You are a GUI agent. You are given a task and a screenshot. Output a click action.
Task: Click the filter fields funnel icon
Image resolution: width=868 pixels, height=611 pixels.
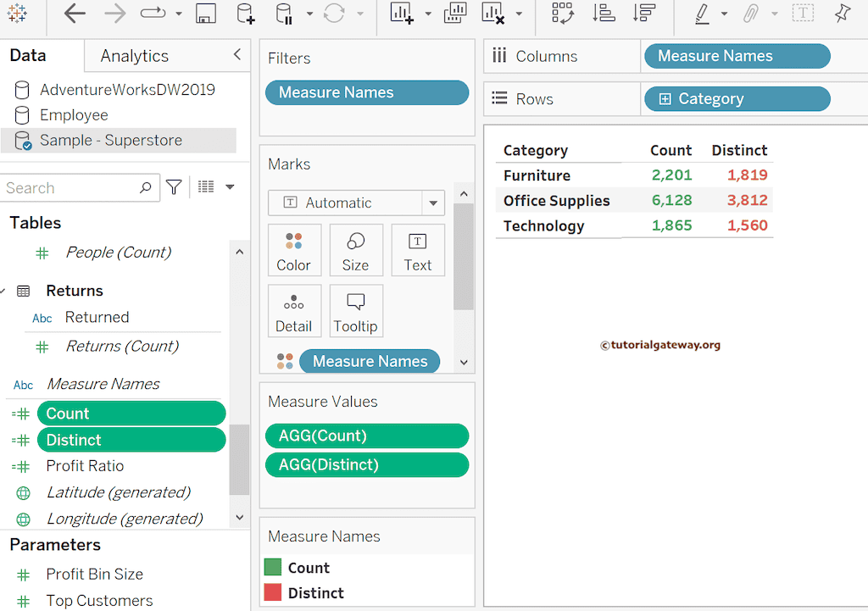pos(174,187)
